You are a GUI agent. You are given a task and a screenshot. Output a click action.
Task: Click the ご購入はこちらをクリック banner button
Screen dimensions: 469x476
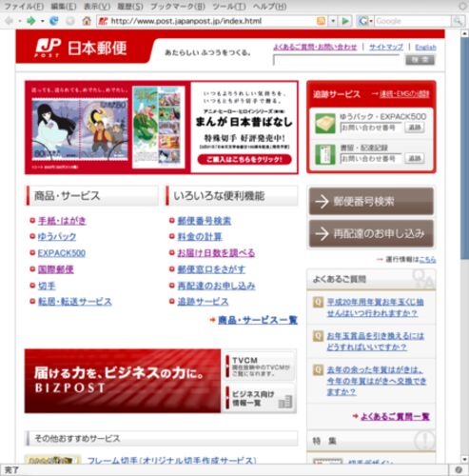pos(244,159)
